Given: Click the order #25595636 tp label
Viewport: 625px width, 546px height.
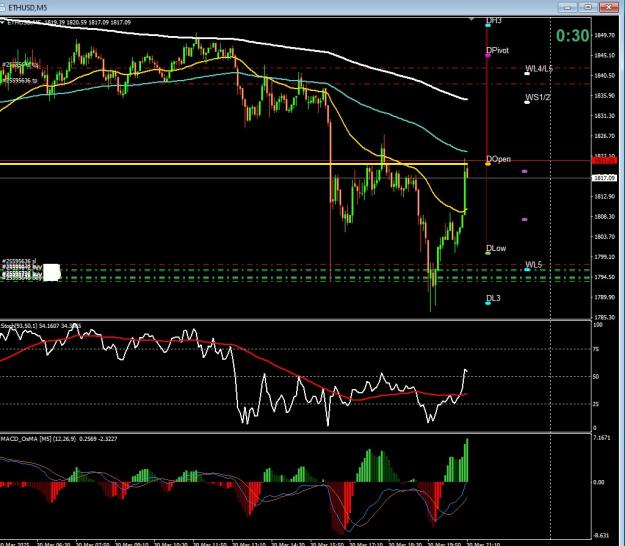Looking at the screenshot, I should click(x=20, y=81).
